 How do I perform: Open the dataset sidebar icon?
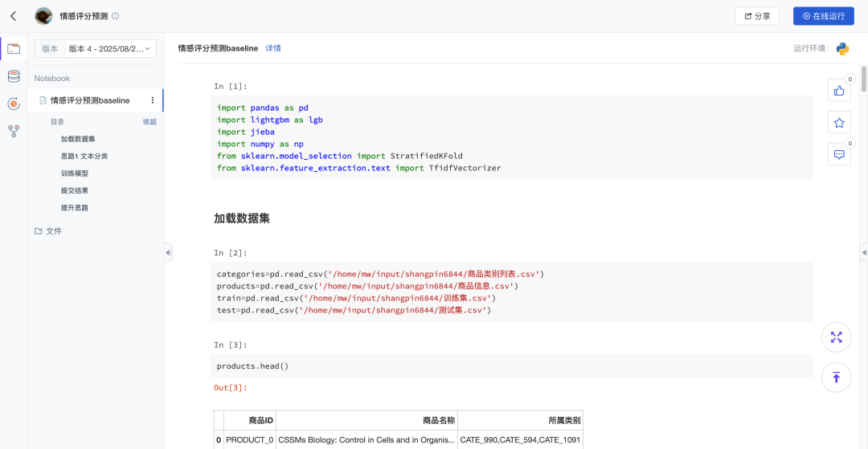[x=14, y=76]
